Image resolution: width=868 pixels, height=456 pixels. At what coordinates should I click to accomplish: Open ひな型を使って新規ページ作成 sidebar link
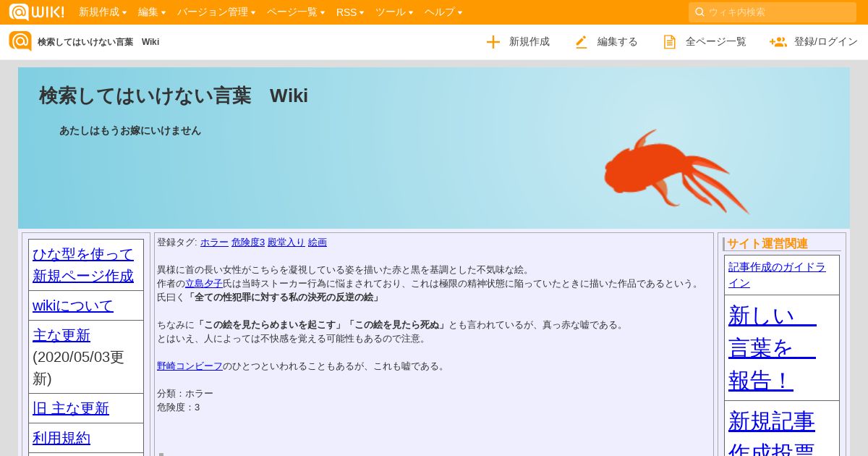(x=83, y=265)
